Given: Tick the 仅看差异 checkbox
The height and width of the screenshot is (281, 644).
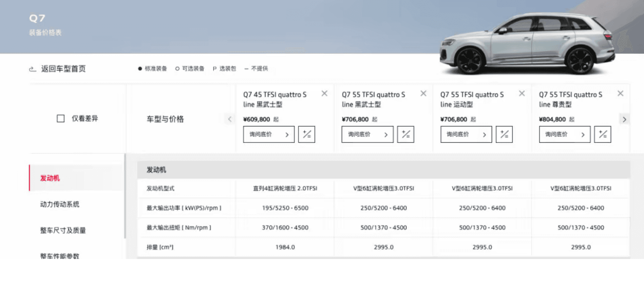Looking at the screenshot, I should pos(61,118).
